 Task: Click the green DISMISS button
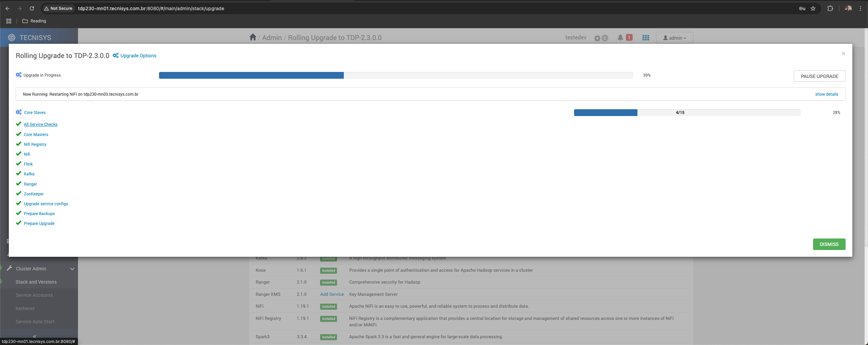(829, 244)
